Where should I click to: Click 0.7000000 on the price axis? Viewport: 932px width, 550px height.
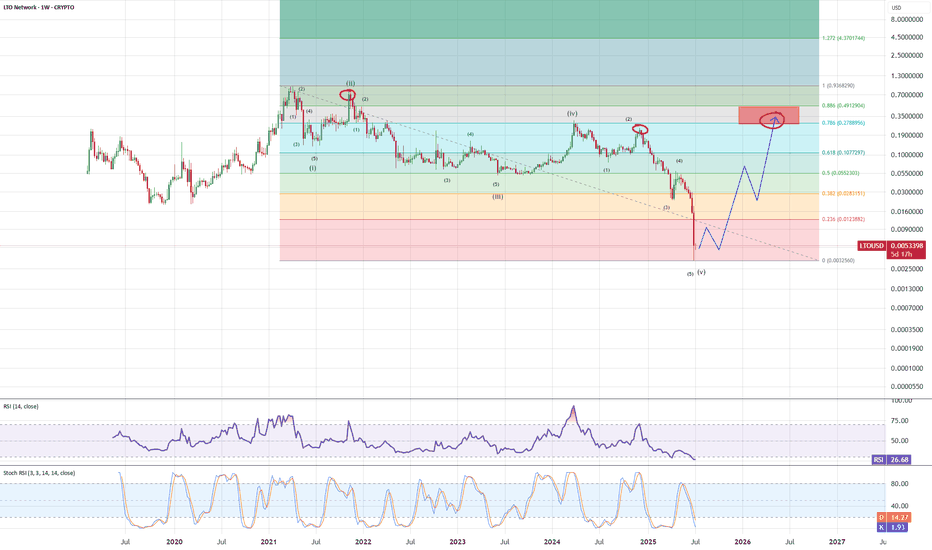(907, 95)
